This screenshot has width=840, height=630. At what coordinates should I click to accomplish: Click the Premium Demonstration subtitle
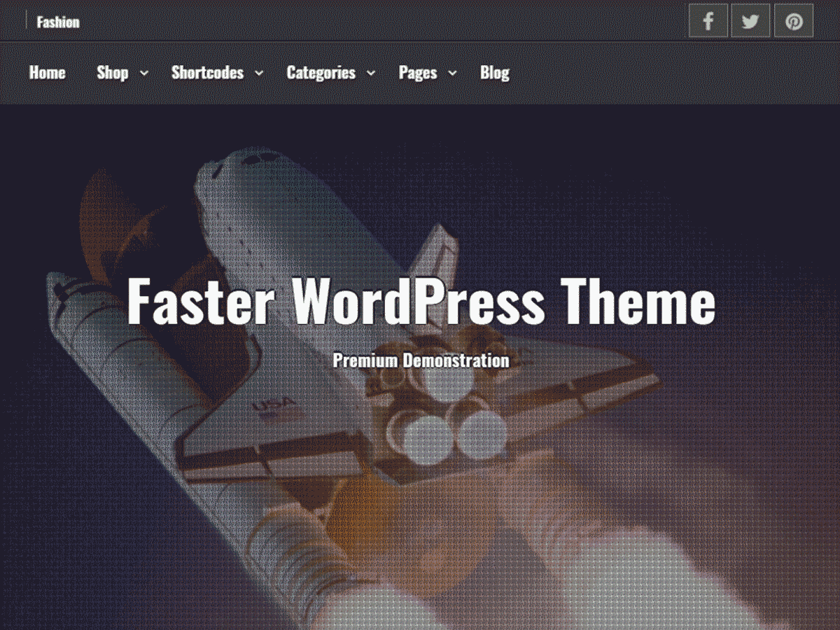tap(421, 360)
